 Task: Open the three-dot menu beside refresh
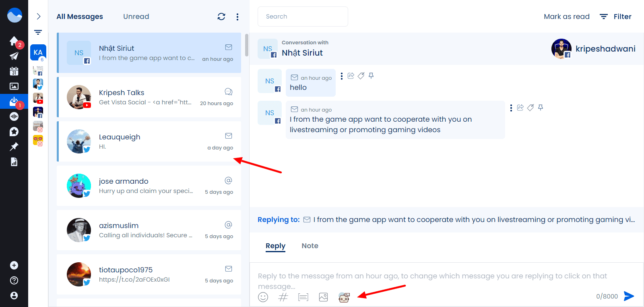(x=237, y=17)
